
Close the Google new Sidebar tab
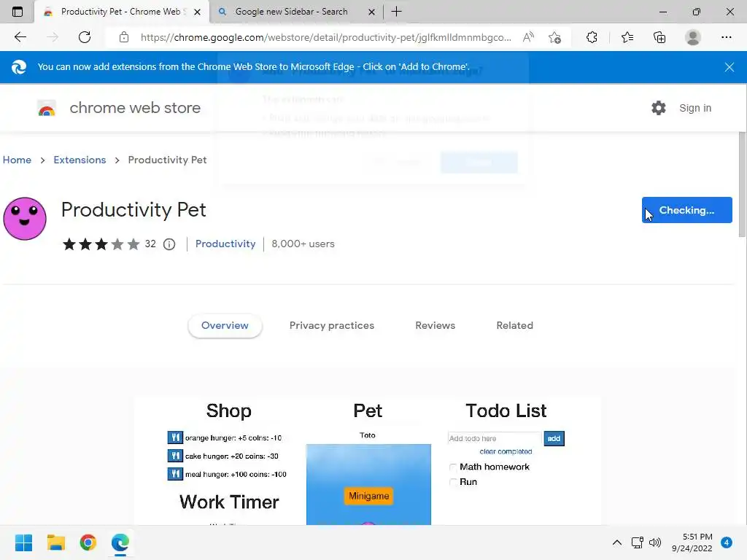371,12
